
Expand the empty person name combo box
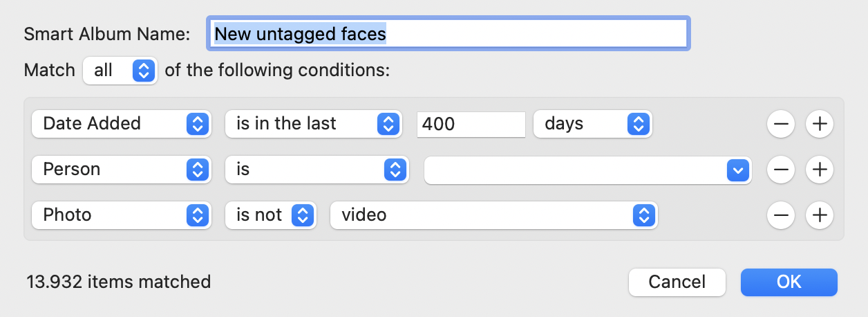(738, 170)
